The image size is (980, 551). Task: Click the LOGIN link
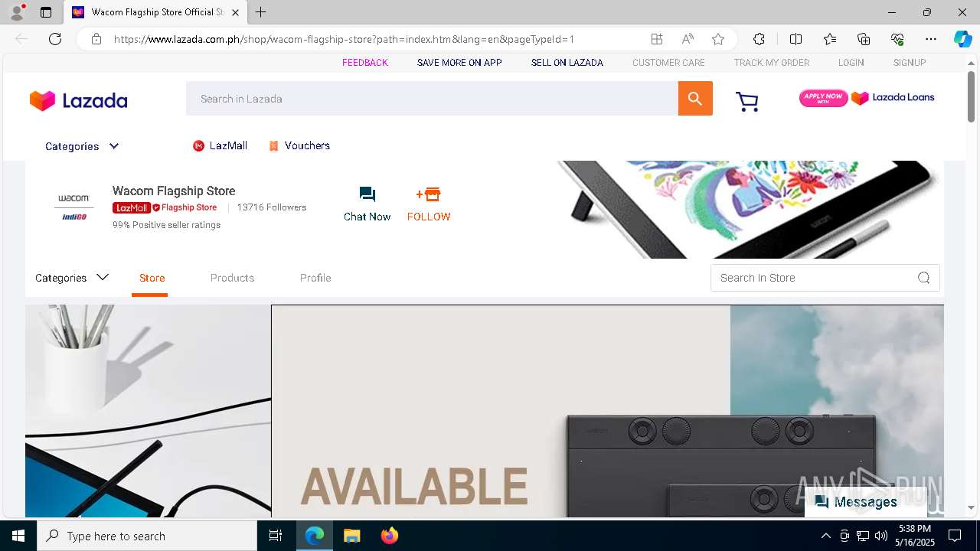click(851, 63)
